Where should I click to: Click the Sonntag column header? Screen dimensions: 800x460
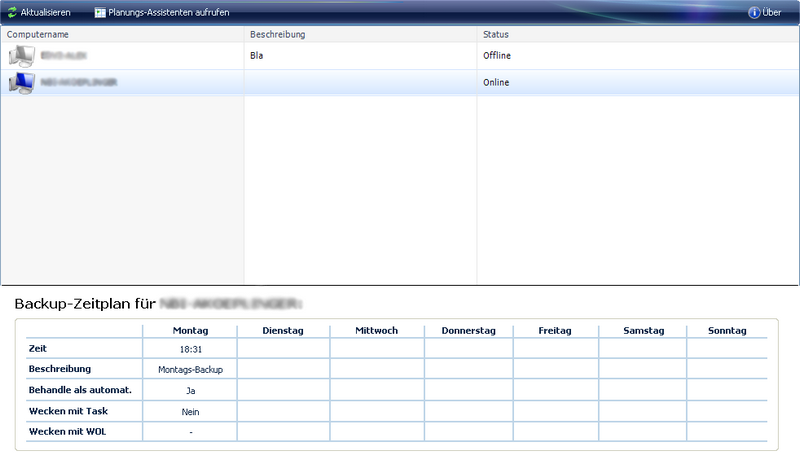(x=726, y=329)
